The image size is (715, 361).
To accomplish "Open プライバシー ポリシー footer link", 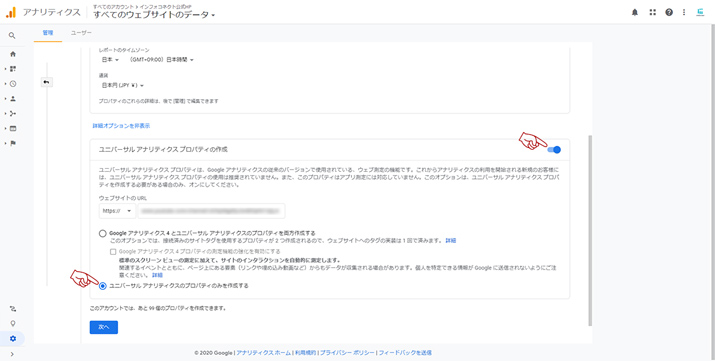I will 347,353.
